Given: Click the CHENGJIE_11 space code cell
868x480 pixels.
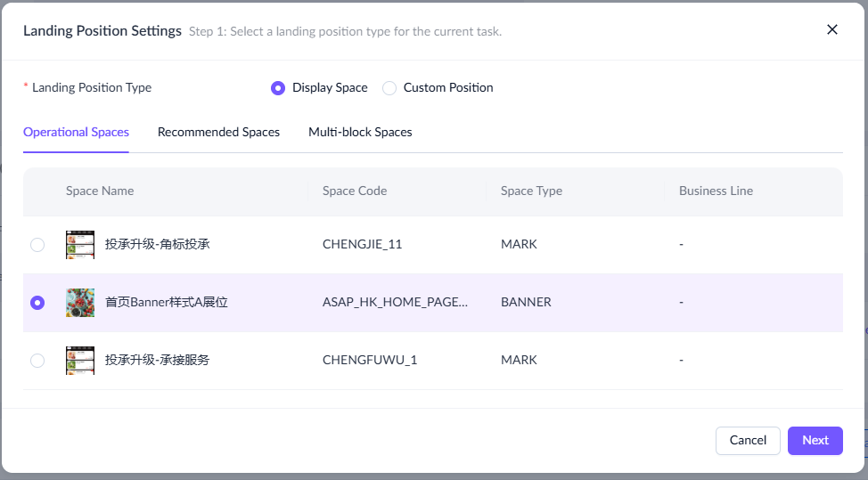Looking at the screenshot, I should pos(362,244).
